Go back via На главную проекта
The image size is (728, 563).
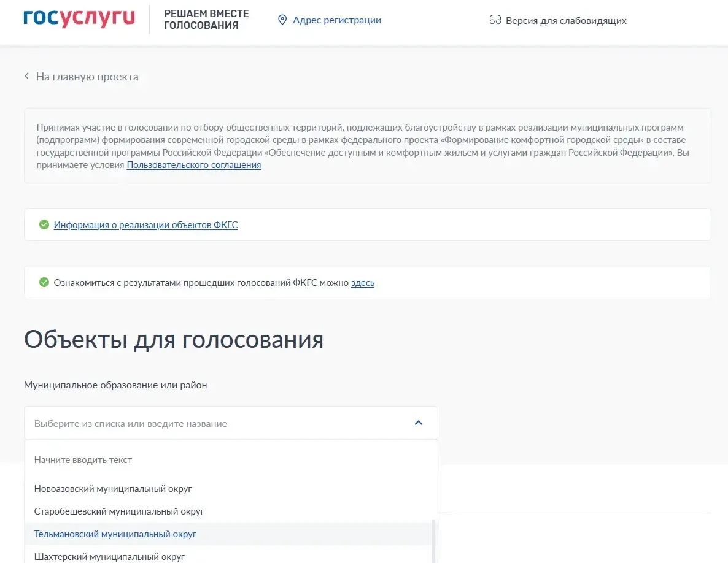[x=87, y=77]
